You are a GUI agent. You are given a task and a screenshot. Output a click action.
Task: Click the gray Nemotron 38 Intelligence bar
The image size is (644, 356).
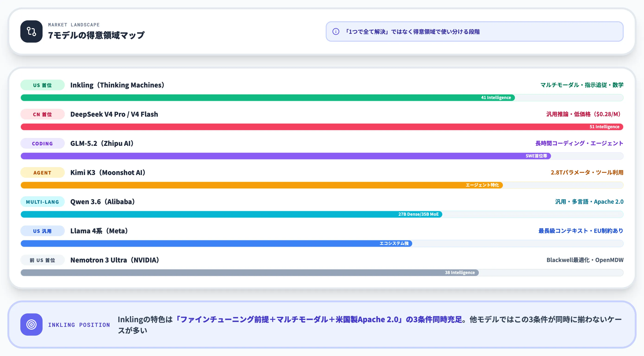(250, 273)
